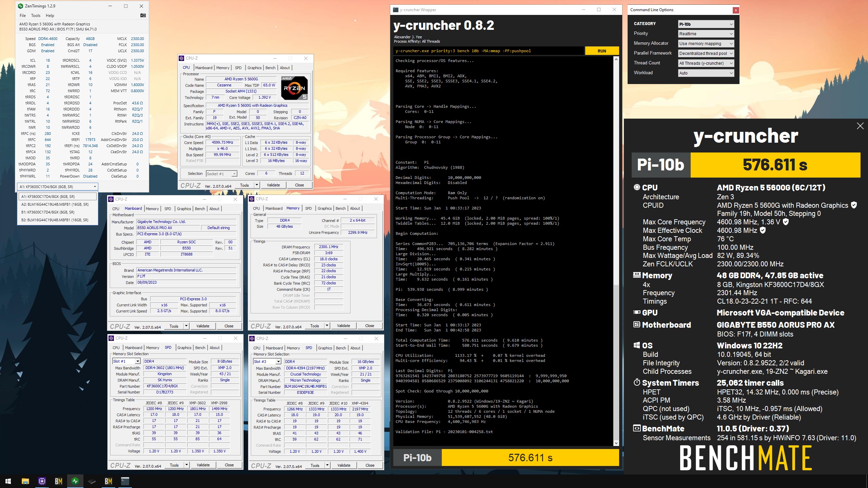Click the System Timers clock icon
Screen dimensions: 868x488
click(637, 383)
